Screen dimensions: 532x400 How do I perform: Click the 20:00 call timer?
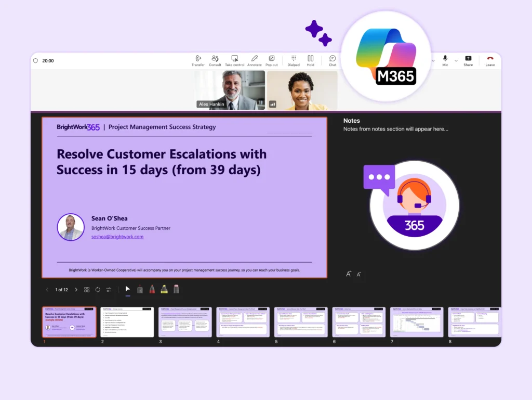coord(48,60)
